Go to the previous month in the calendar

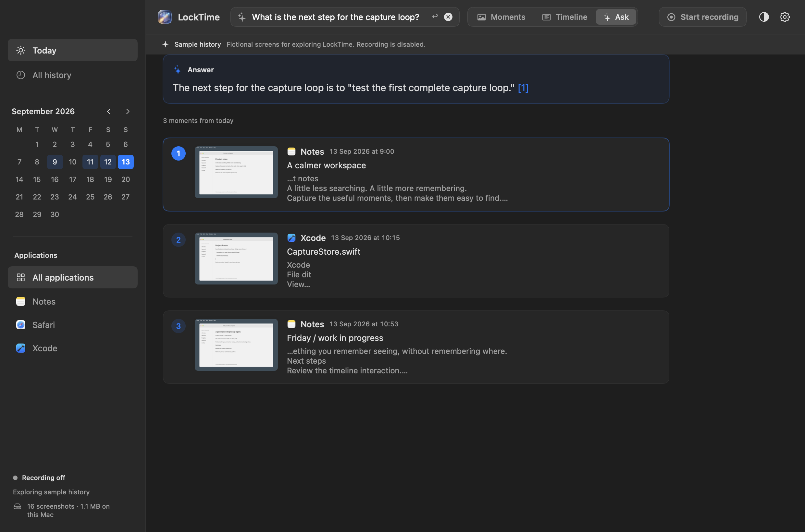[x=109, y=111]
